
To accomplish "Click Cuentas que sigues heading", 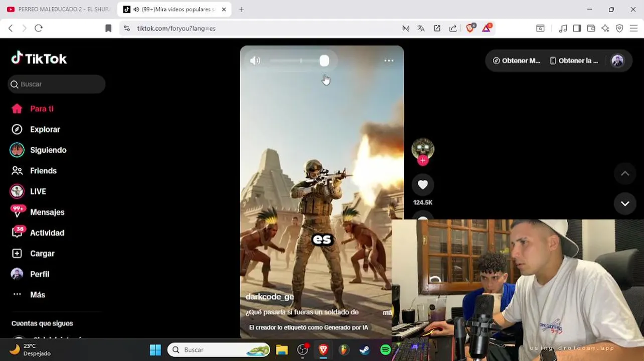I will (42, 323).
